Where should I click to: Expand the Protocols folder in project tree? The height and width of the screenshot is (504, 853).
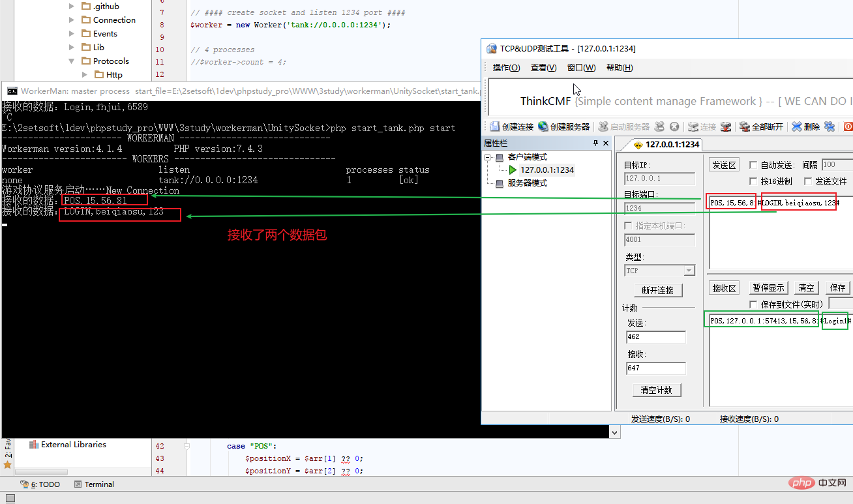72,61
